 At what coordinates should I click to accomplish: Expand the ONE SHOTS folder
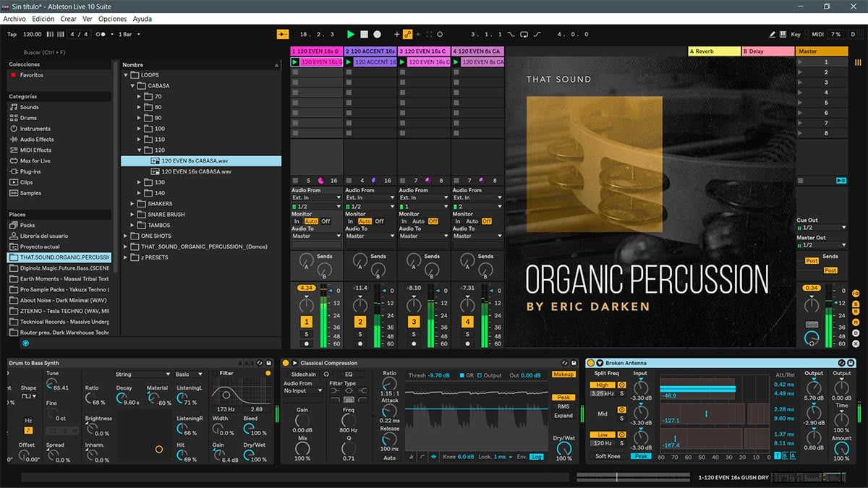126,236
